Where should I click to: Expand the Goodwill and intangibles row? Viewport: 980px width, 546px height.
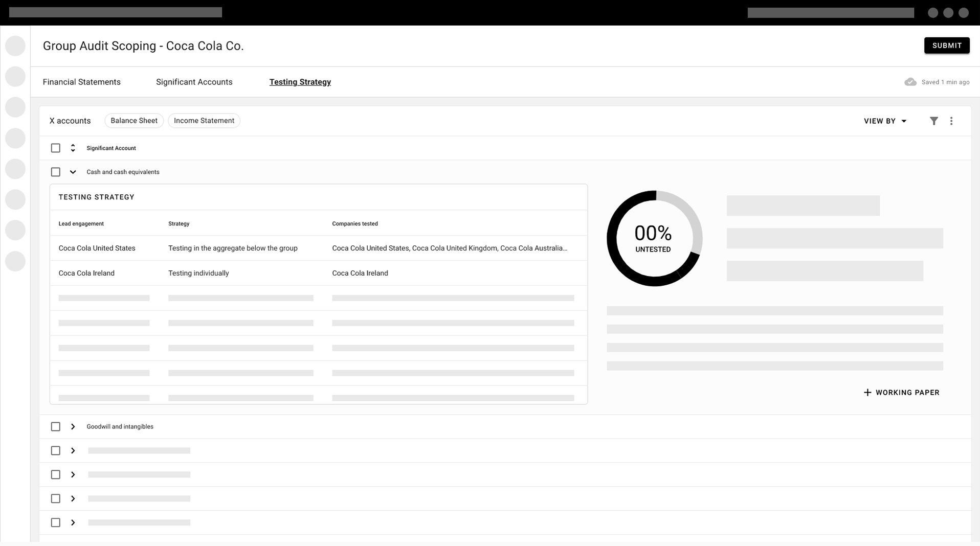pyautogui.click(x=73, y=427)
